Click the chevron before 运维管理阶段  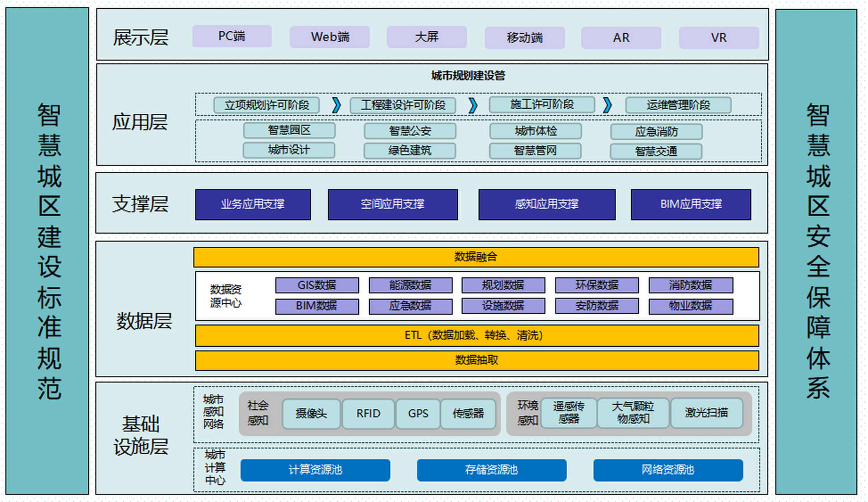point(607,105)
